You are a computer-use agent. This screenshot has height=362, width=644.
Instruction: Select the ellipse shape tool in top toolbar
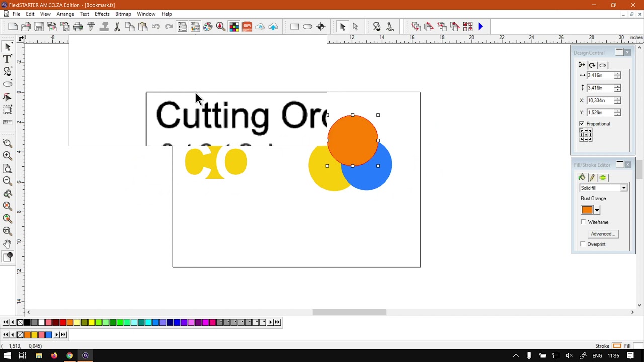[307, 27]
